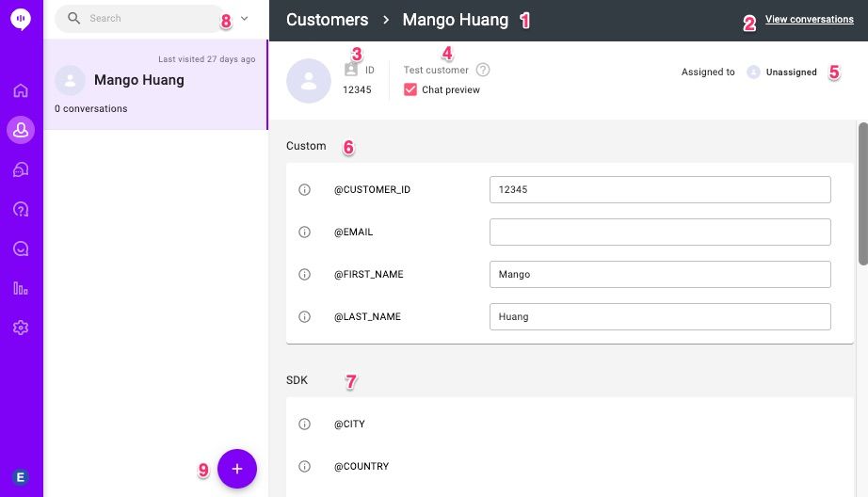Click the right-side vertical scrollbar
The height and width of the screenshot is (497, 868).
point(862,194)
